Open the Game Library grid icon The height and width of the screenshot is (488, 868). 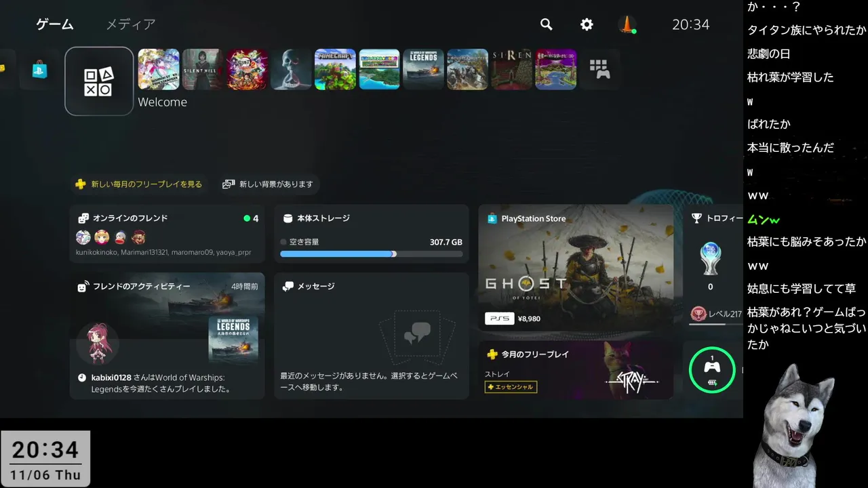tap(599, 69)
